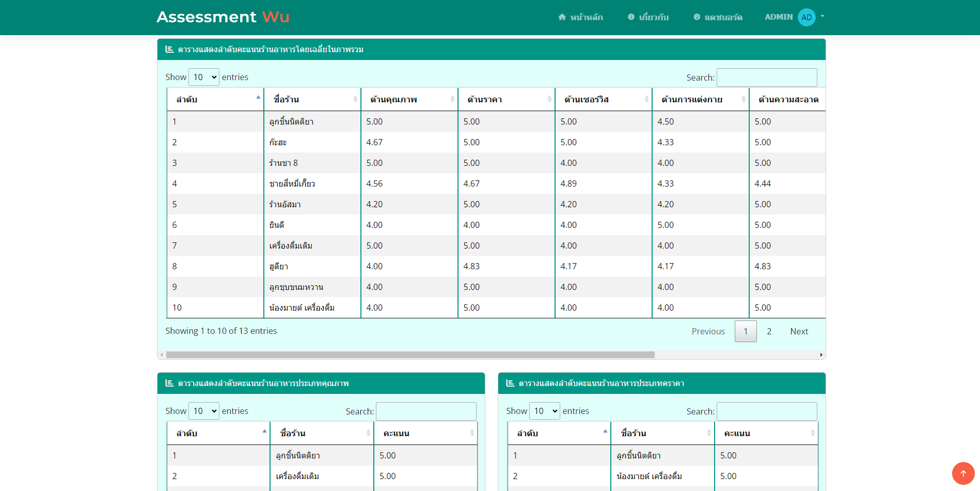The width and height of the screenshot is (980, 491).
Task: Sort overall table by ด้านเซอร์วิส column
Action: tap(603, 99)
